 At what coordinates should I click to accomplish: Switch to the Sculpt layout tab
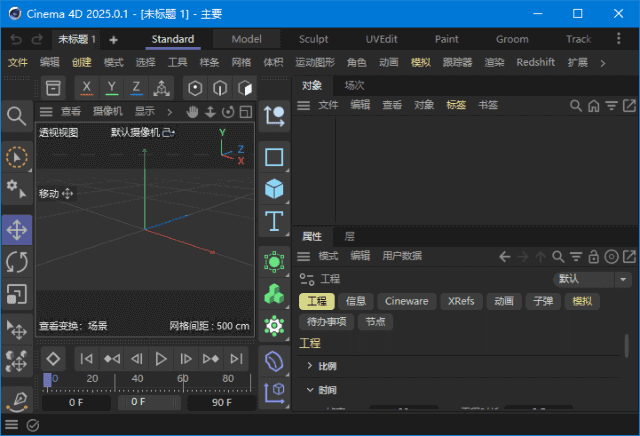(313, 39)
